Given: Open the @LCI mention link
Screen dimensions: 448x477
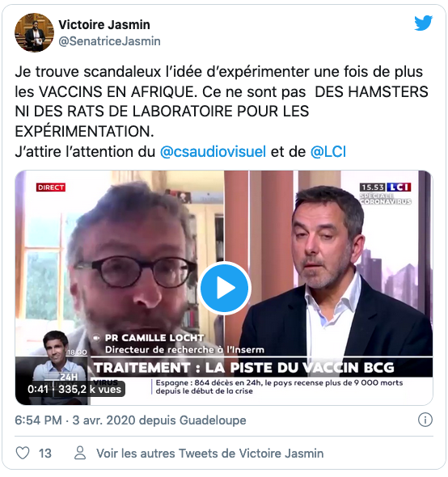Looking at the screenshot, I should pyautogui.click(x=328, y=151).
